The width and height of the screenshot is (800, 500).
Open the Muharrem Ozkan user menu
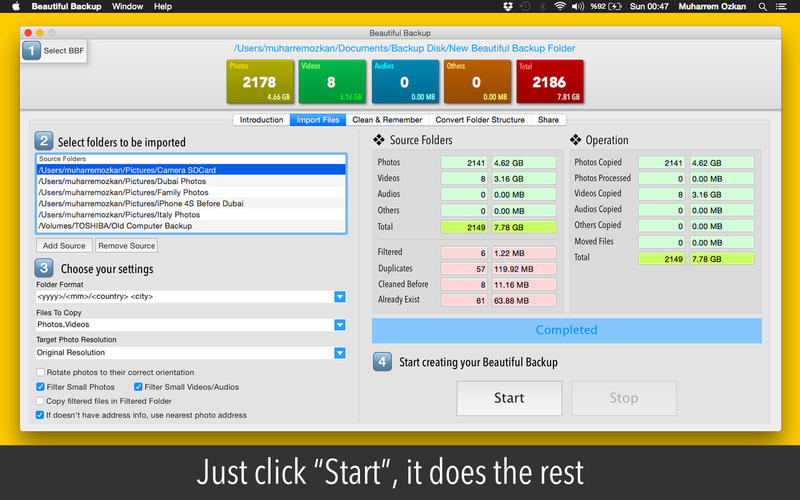[712, 7]
